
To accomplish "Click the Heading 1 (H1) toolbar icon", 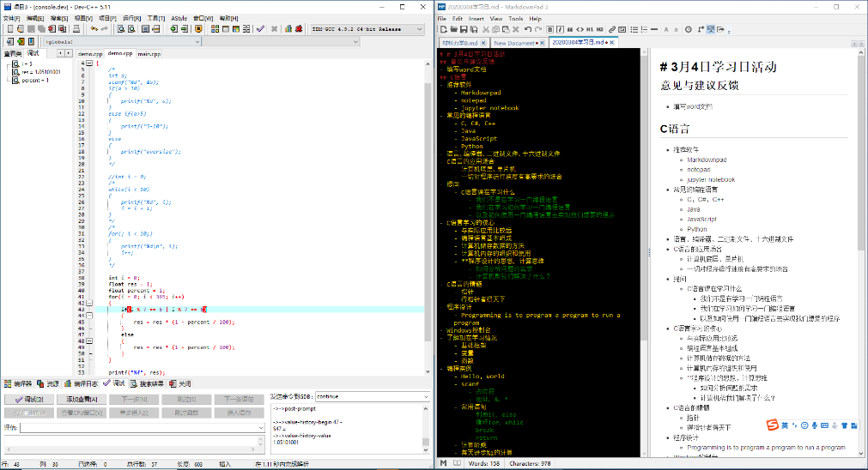I will tap(589, 29).
